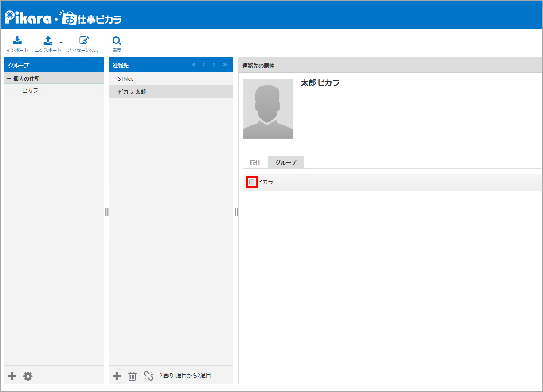Add a new group with the plus icon
The height and width of the screenshot is (392, 543).
pos(12,376)
